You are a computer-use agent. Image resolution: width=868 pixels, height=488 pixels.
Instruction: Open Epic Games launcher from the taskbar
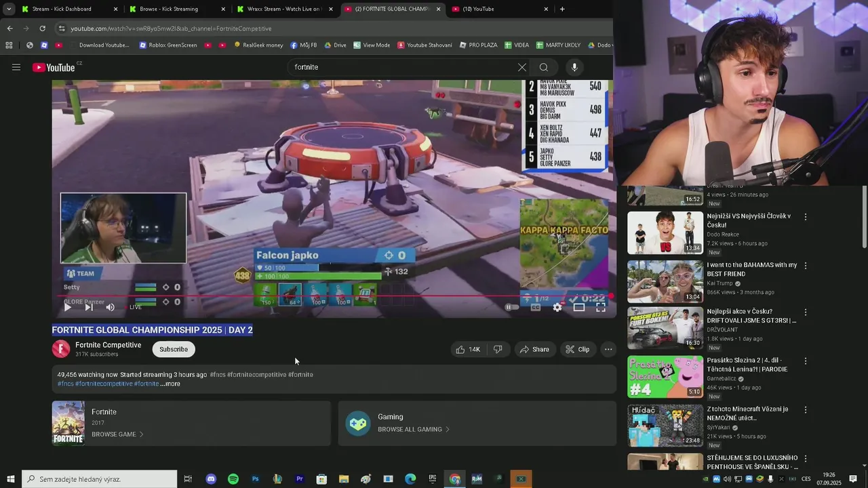coord(433,479)
